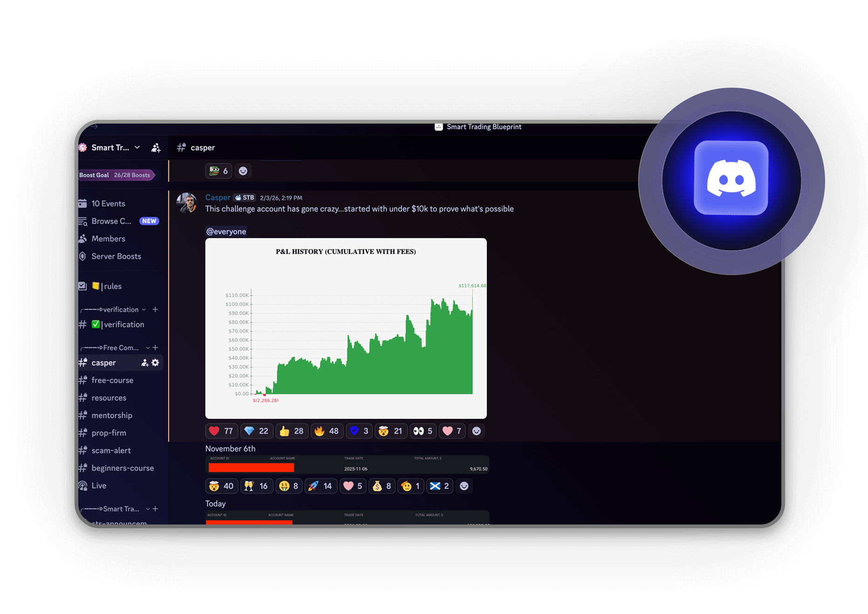Click the plus icon beside Free Com... category
This screenshot has width=868, height=614.
click(155, 348)
